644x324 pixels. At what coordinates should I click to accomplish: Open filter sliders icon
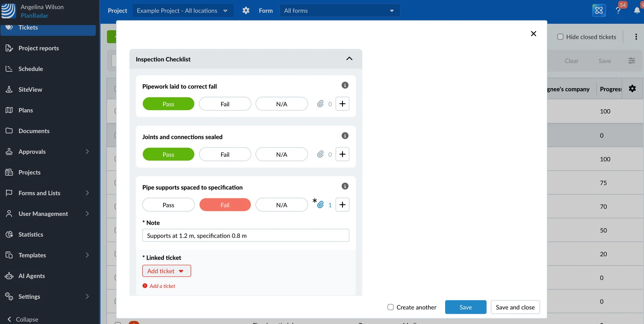[x=632, y=61]
